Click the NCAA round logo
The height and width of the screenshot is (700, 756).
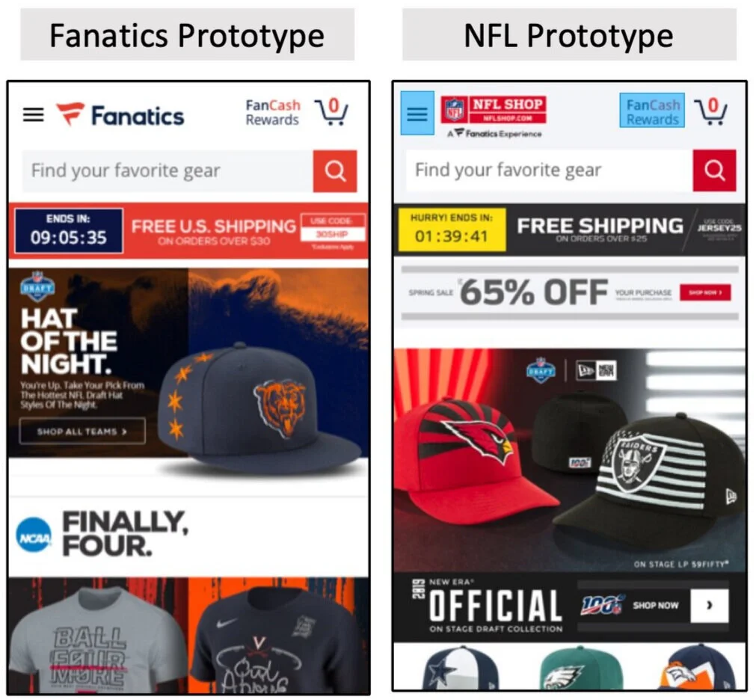(34, 535)
